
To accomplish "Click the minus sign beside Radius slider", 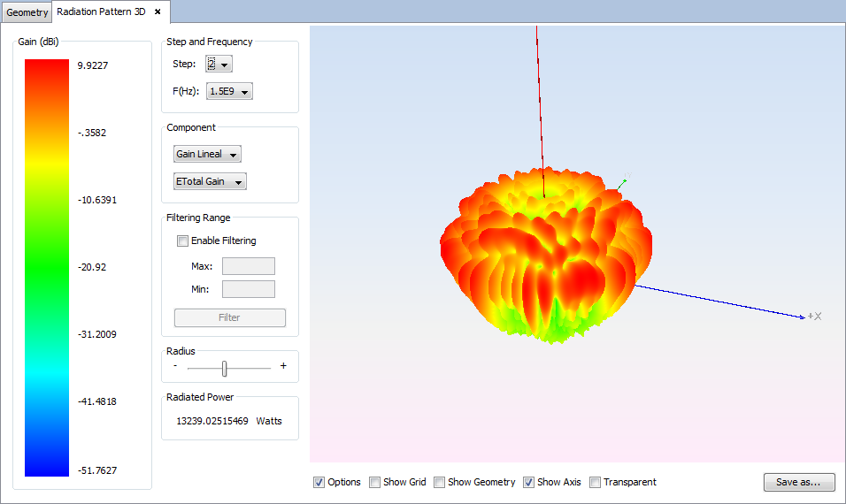I will (175, 366).
